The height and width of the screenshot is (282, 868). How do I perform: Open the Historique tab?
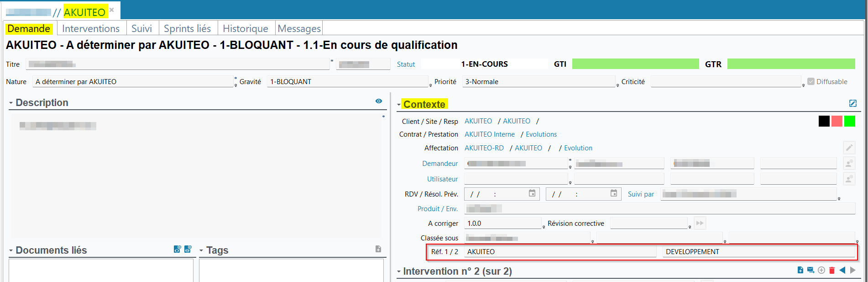(245, 28)
